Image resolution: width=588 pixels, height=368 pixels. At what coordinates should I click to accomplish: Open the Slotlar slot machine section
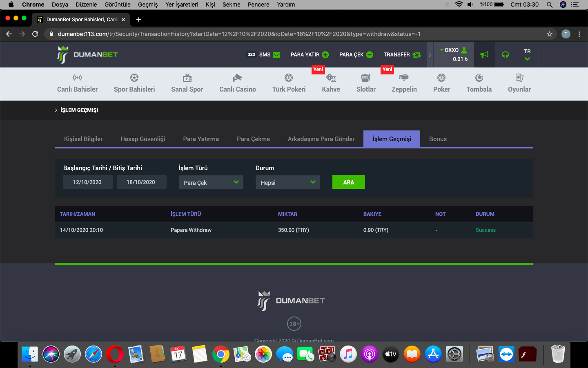pos(366,83)
